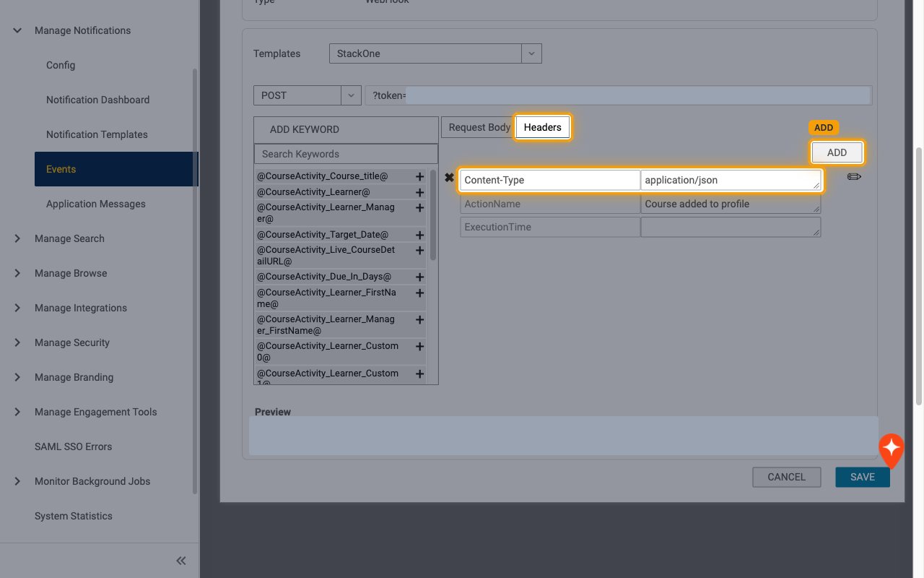Collapse the sidebar with double-arrow icon
The height and width of the screenshot is (578, 924).
pyautogui.click(x=180, y=561)
